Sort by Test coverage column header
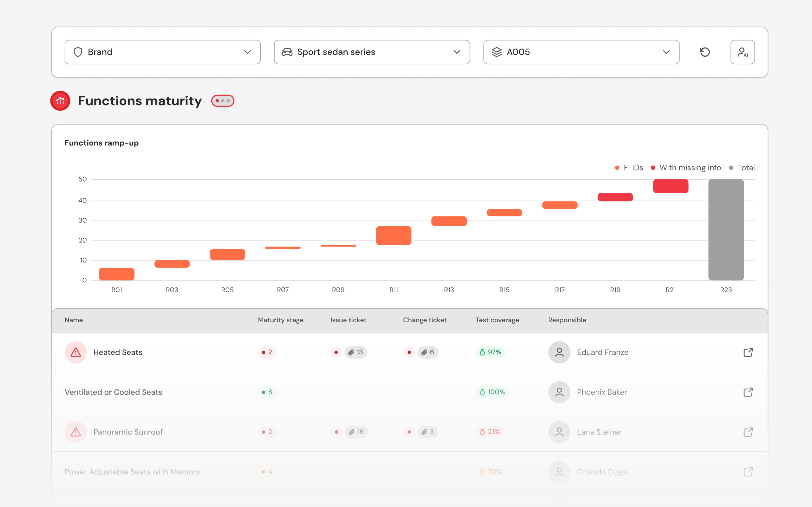Image resolution: width=812 pixels, height=507 pixels. 497,320
